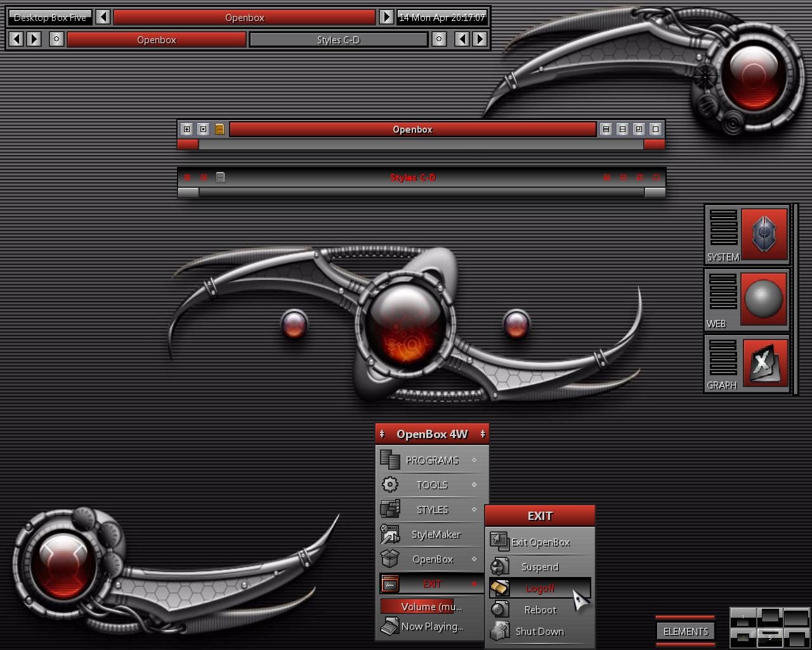Expand the TOOLS submenu arrow
Viewport: 812px width, 650px height.
[475, 484]
